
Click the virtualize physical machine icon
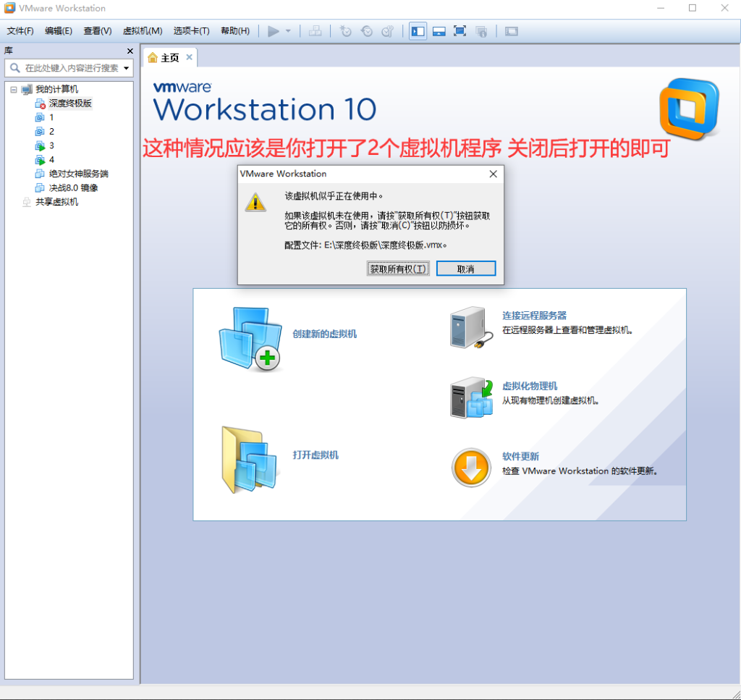click(471, 397)
